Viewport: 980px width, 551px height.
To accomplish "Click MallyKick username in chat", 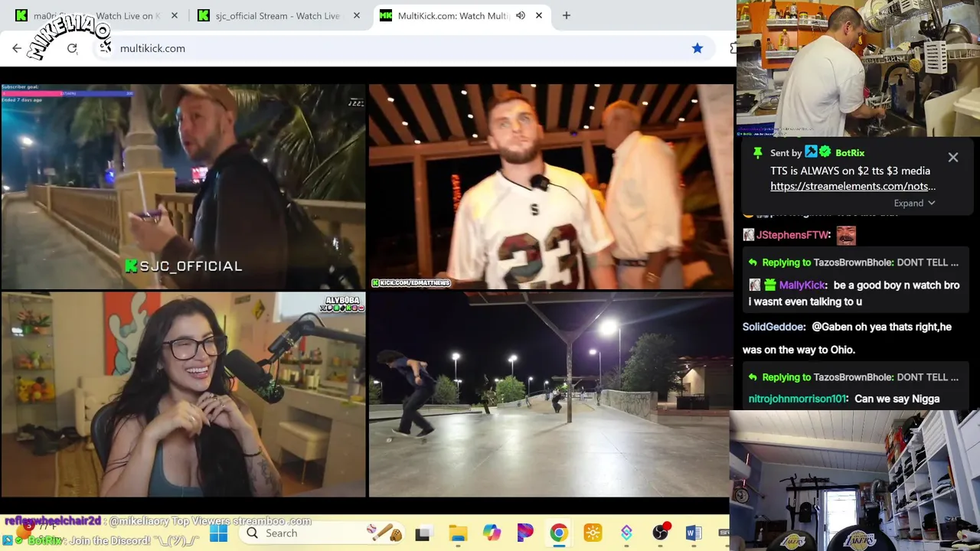I will (802, 285).
